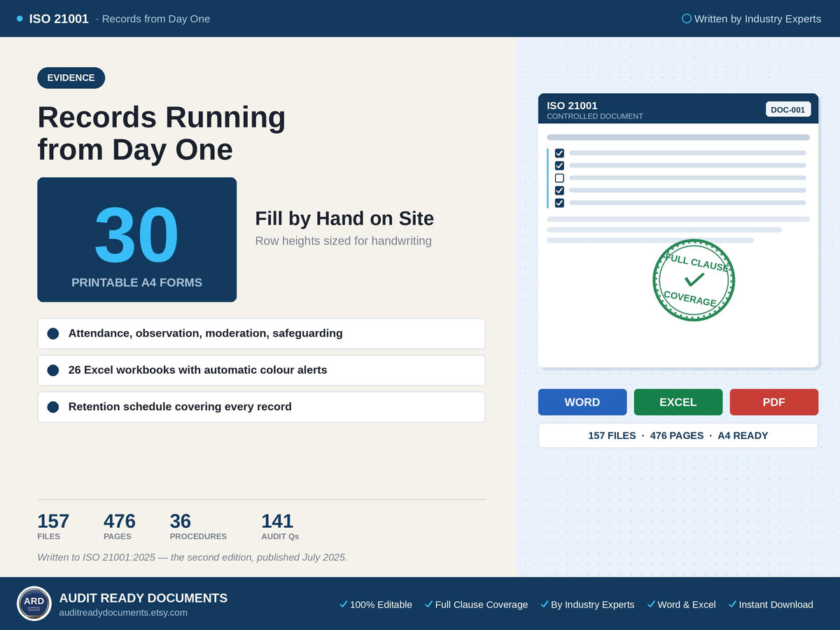Click the AUDIT READY DOCUMENTS brand name
The width and height of the screenshot is (840, 630).
pyautogui.click(x=143, y=598)
